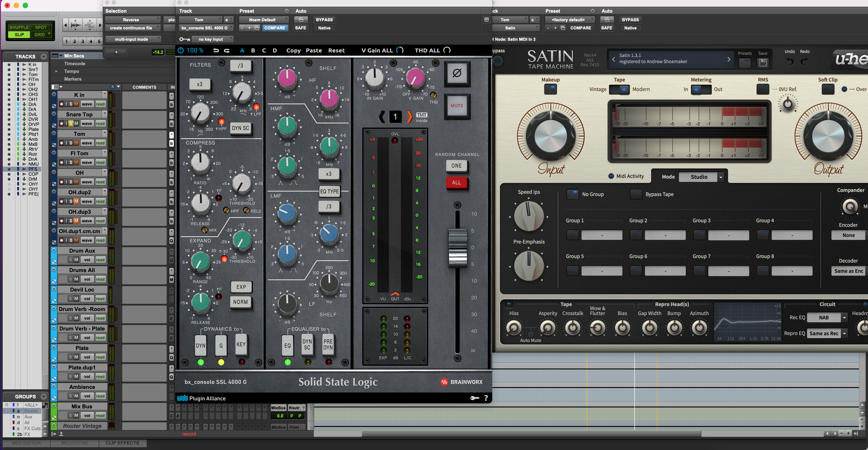Toggle the DYN SC filter button
868x450 pixels.
(241, 128)
